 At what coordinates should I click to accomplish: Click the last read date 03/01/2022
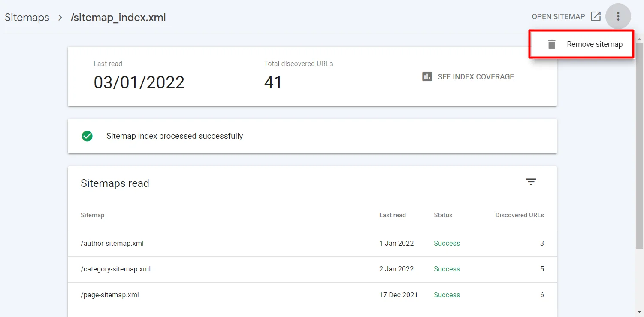(139, 82)
